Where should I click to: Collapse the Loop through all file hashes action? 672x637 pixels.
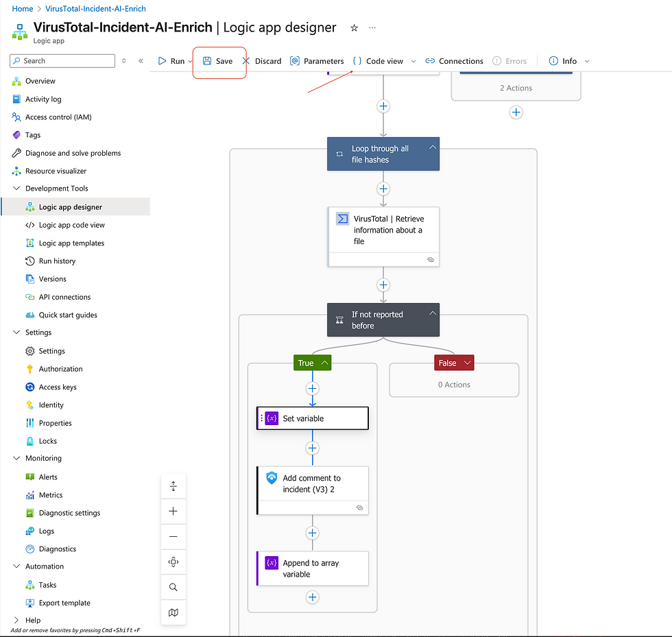(433, 147)
